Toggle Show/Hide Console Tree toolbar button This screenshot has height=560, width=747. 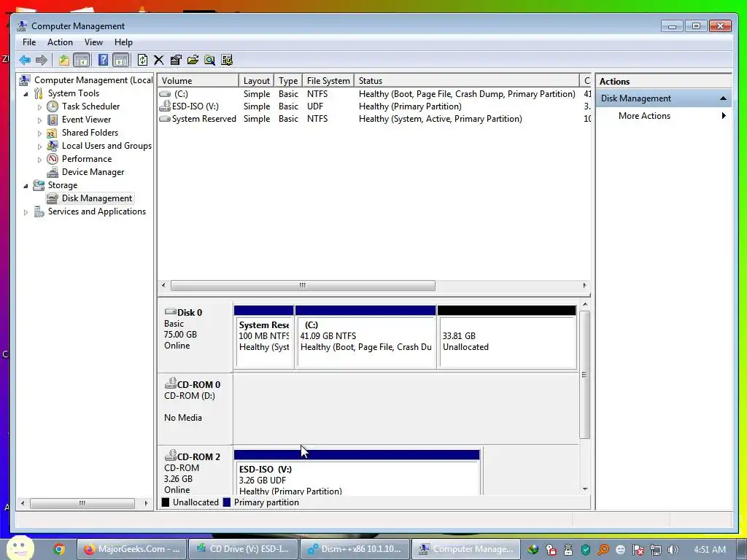pyautogui.click(x=82, y=60)
